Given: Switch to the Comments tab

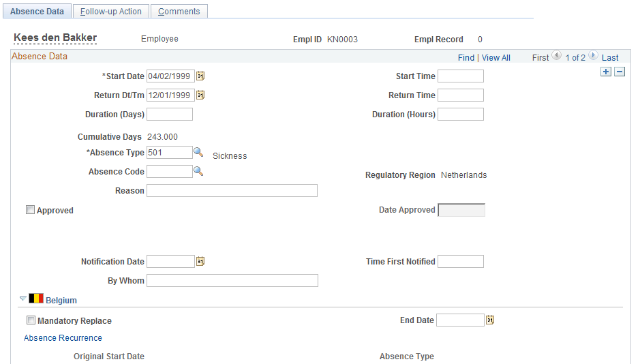Looking at the screenshot, I should click(x=179, y=12).
